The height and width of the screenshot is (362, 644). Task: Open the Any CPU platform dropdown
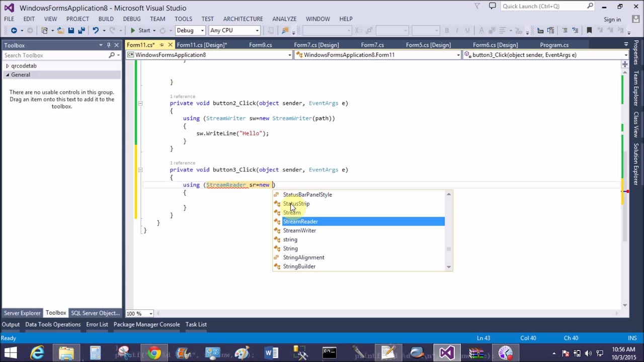coord(257,30)
